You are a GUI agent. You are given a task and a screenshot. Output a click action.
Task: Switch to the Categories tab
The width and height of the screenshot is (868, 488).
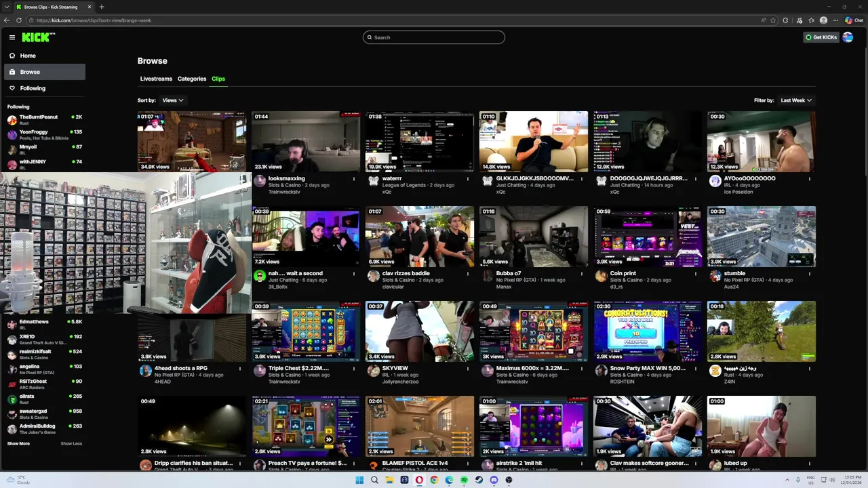tap(192, 79)
